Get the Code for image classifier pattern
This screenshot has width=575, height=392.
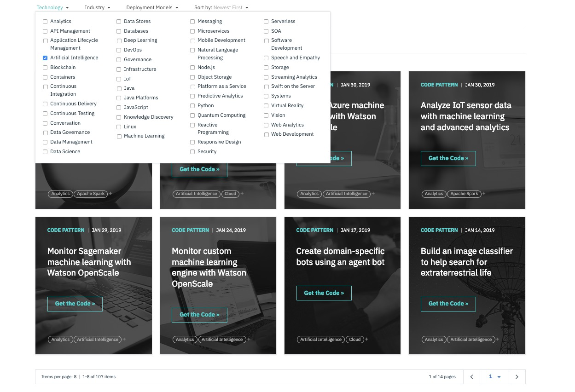[448, 304]
